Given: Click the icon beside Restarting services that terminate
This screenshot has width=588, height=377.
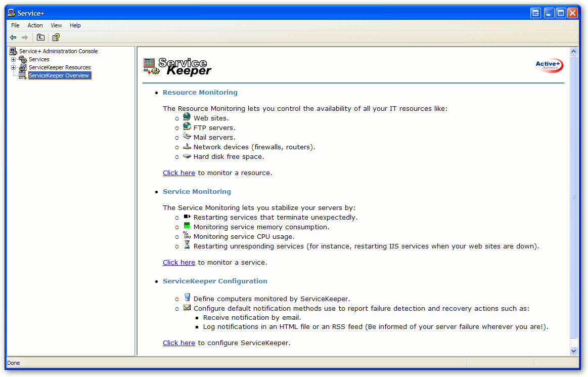Looking at the screenshot, I should [x=187, y=217].
